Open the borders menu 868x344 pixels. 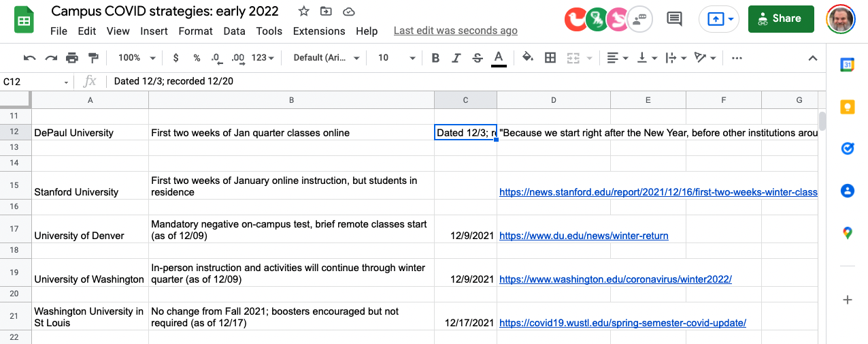point(550,58)
